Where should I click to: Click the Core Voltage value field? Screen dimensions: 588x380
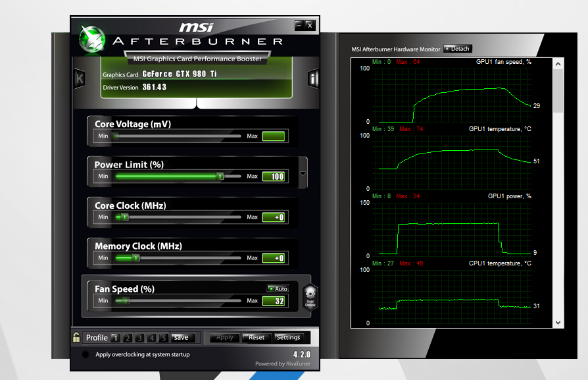pyautogui.click(x=274, y=136)
